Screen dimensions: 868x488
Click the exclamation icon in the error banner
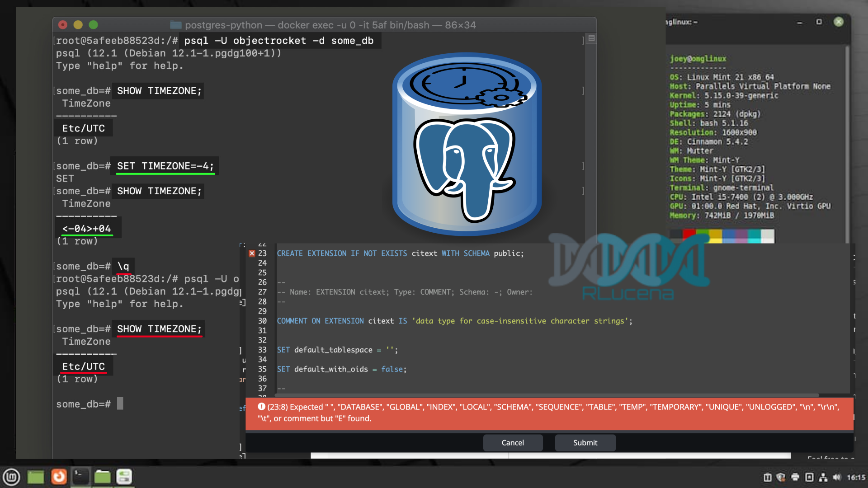261,407
